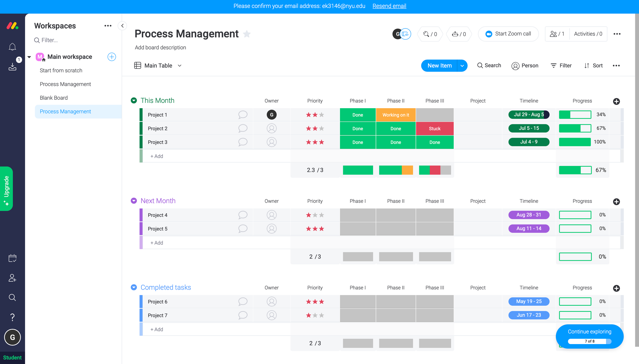Open the notifications bell in the left sidebar
This screenshot has height=364, width=639.
point(12,47)
